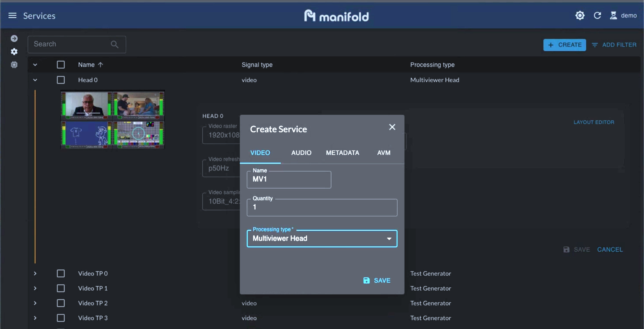644x329 pixels.
Task: Open the gear services icon in the sidebar
Action: tap(14, 52)
